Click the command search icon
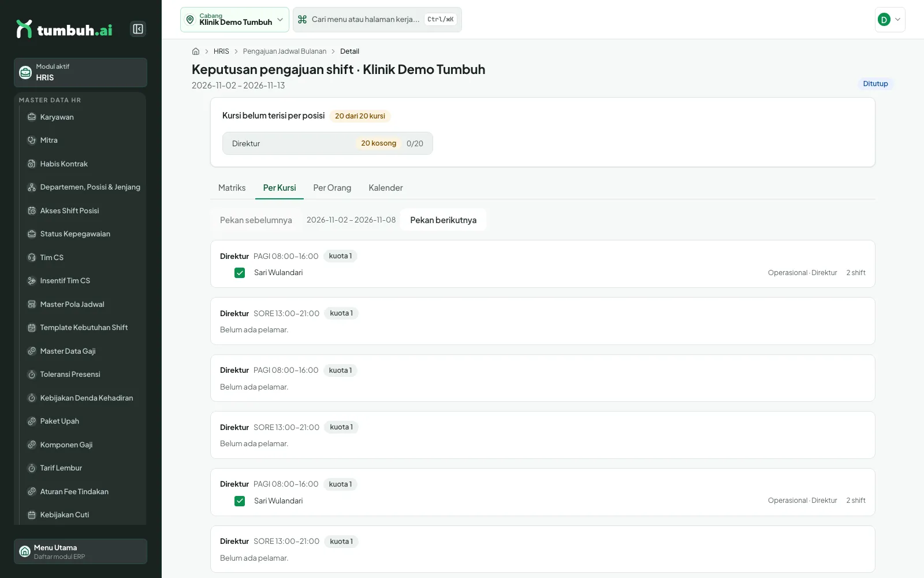Screen dimensions: 924x578 [302, 20]
